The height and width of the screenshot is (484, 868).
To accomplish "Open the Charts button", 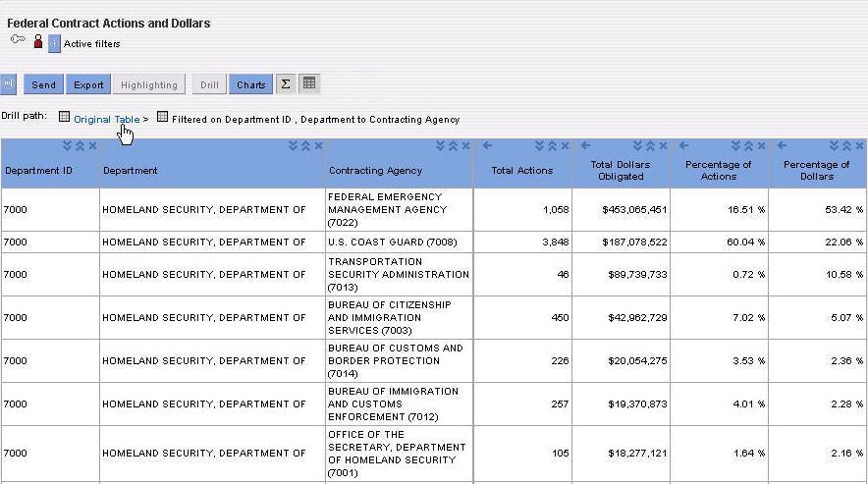I will pyautogui.click(x=250, y=84).
